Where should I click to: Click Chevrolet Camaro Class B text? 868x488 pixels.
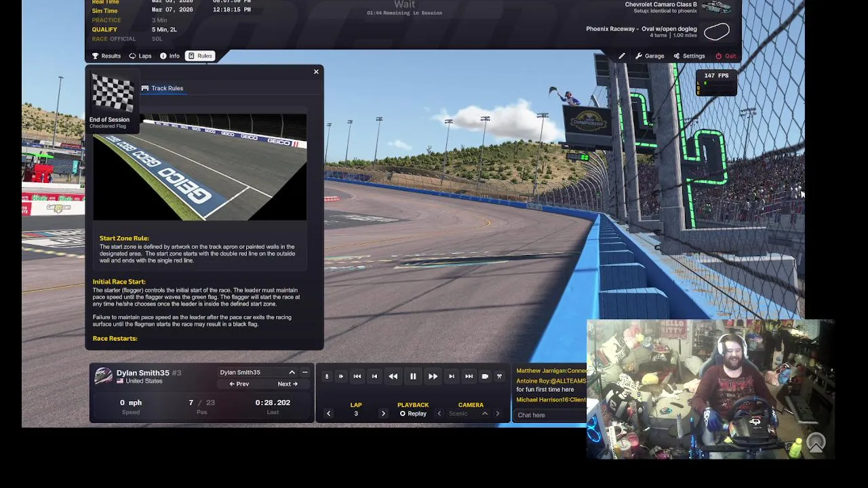[660, 5]
